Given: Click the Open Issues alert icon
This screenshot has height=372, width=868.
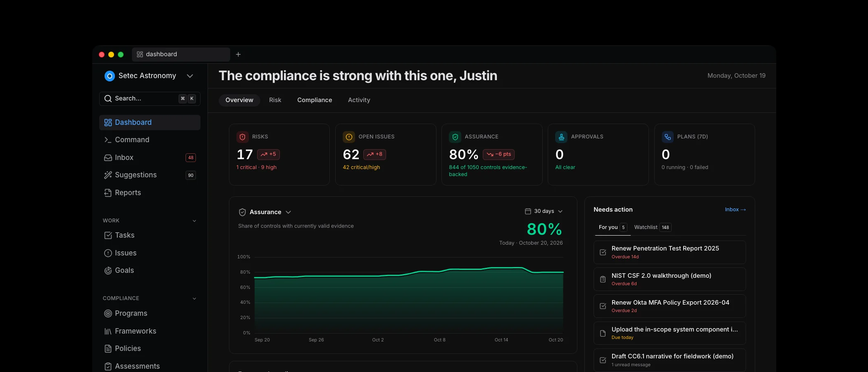Looking at the screenshot, I should coord(349,137).
